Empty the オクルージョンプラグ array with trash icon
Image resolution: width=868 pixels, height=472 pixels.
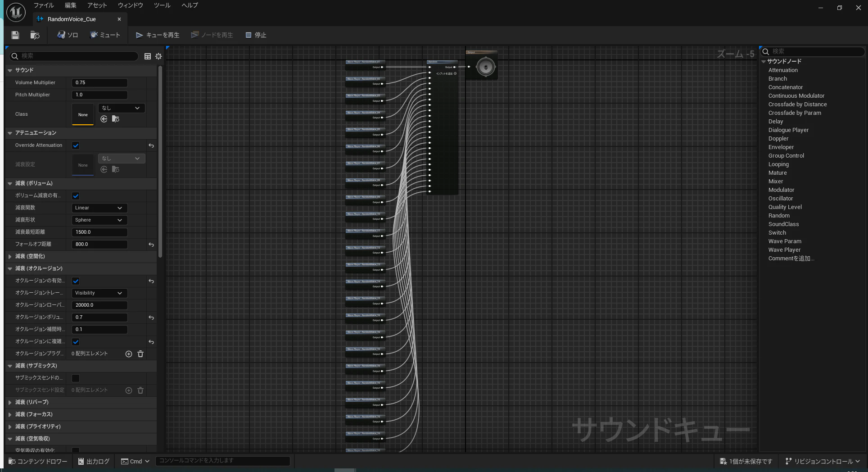140,354
